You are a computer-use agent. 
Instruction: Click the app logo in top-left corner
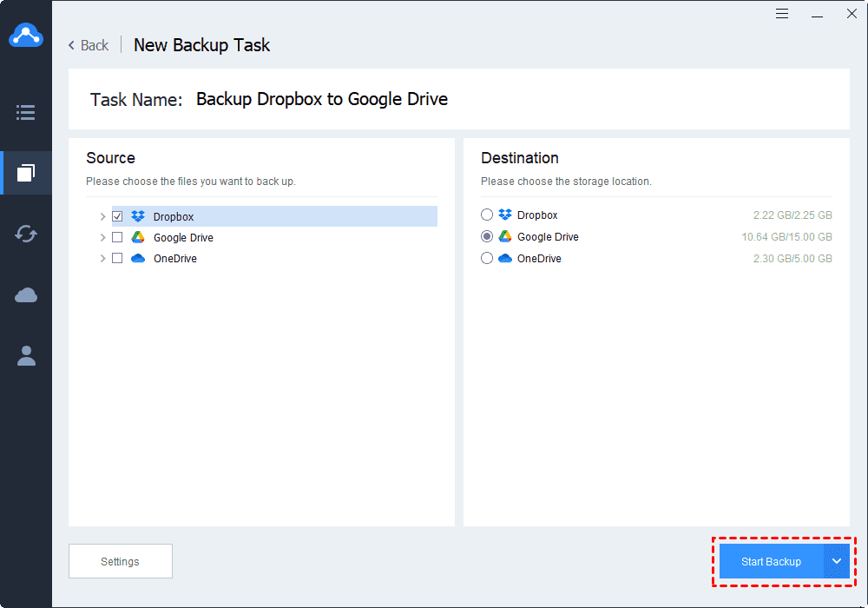coord(26,35)
